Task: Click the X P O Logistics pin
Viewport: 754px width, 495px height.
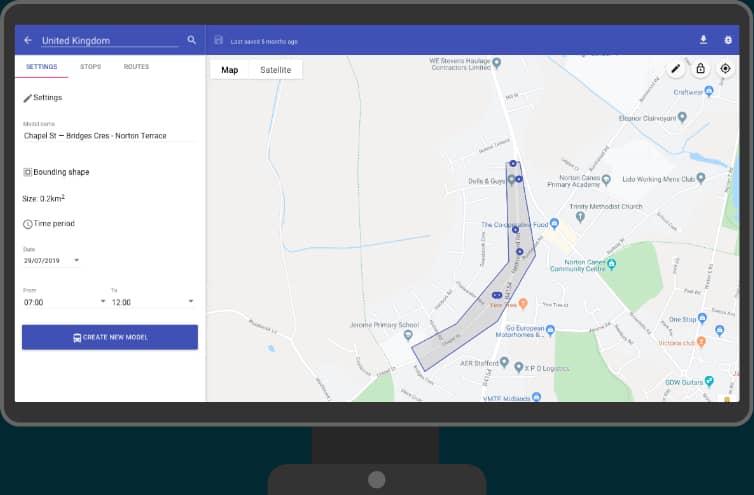Action: coord(518,368)
